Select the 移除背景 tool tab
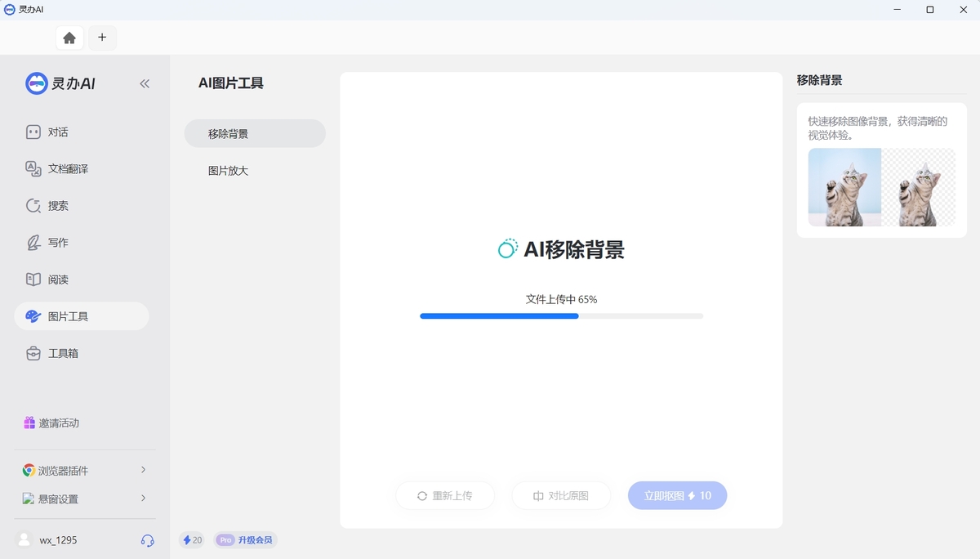The height and width of the screenshot is (559, 980). (255, 133)
